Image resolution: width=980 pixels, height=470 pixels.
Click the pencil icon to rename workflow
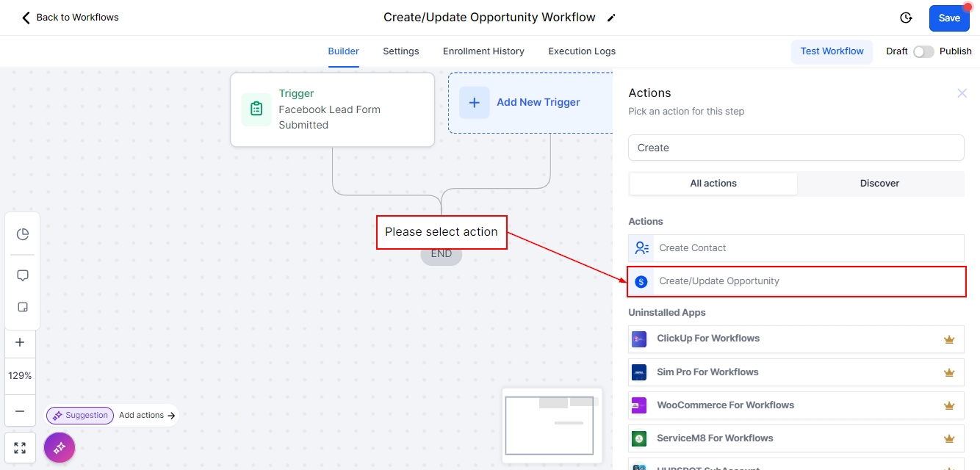(x=611, y=18)
